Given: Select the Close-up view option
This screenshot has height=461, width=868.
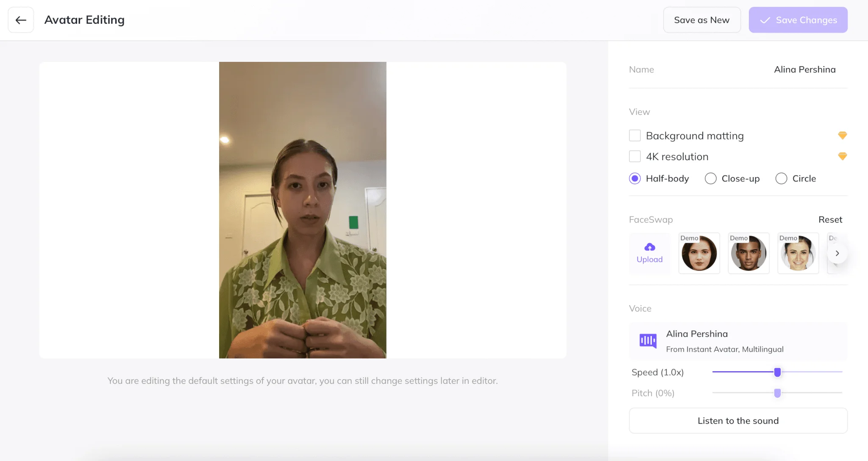Looking at the screenshot, I should (710, 178).
